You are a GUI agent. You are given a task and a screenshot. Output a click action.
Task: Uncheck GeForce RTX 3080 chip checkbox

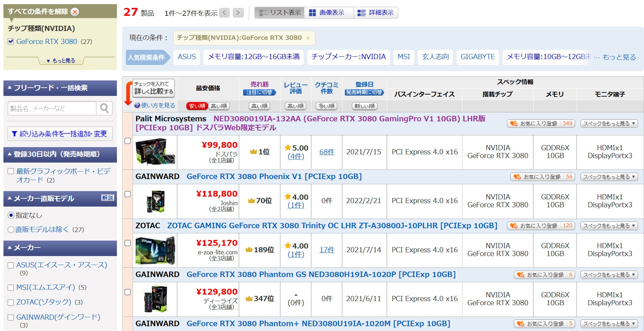click(11, 42)
